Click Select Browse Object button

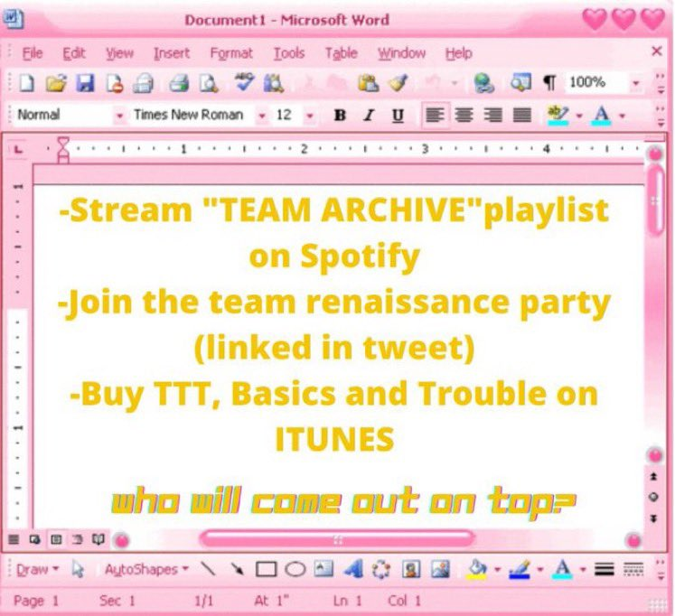(x=654, y=498)
